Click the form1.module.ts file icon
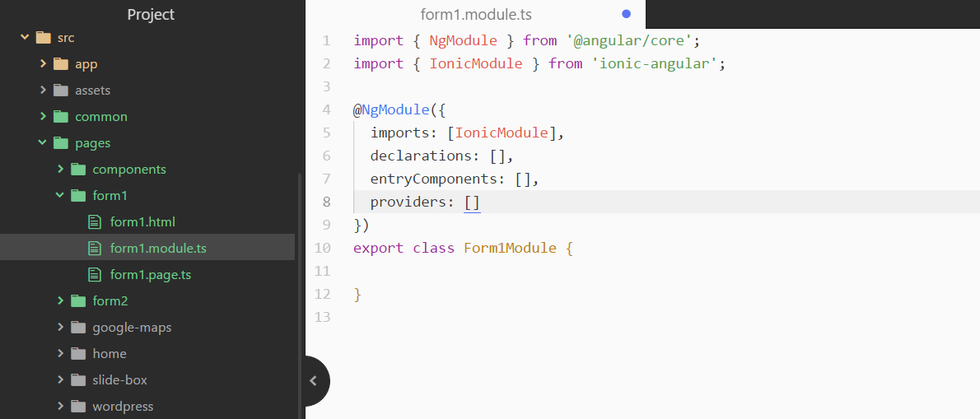 (x=95, y=248)
